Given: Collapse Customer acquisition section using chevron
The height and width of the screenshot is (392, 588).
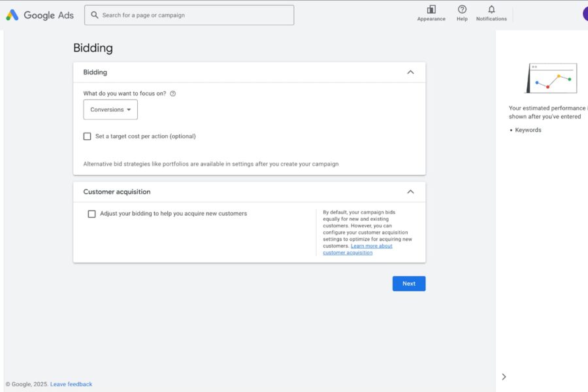Looking at the screenshot, I should (410, 192).
